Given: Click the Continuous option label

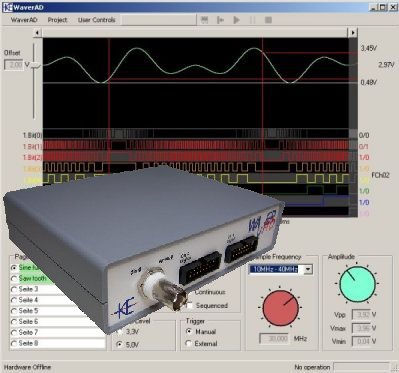Looking at the screenshot, I should [x=210, y=292].
